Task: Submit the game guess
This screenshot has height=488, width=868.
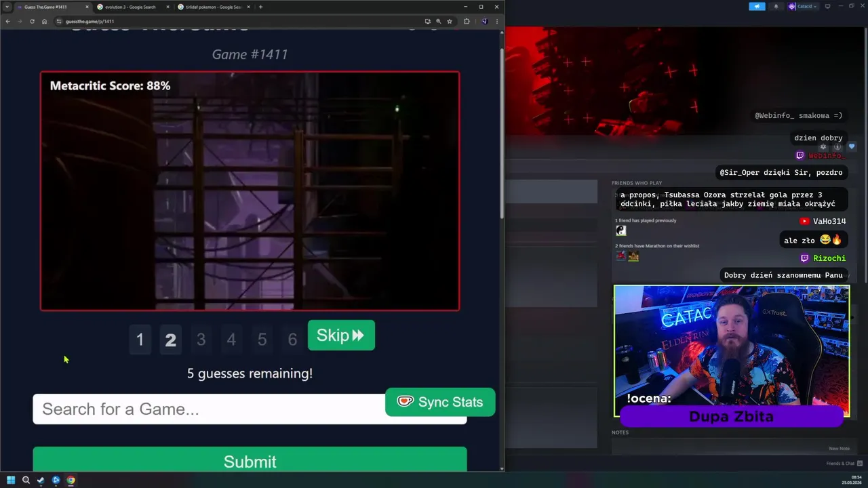Action: click(250, 462)
